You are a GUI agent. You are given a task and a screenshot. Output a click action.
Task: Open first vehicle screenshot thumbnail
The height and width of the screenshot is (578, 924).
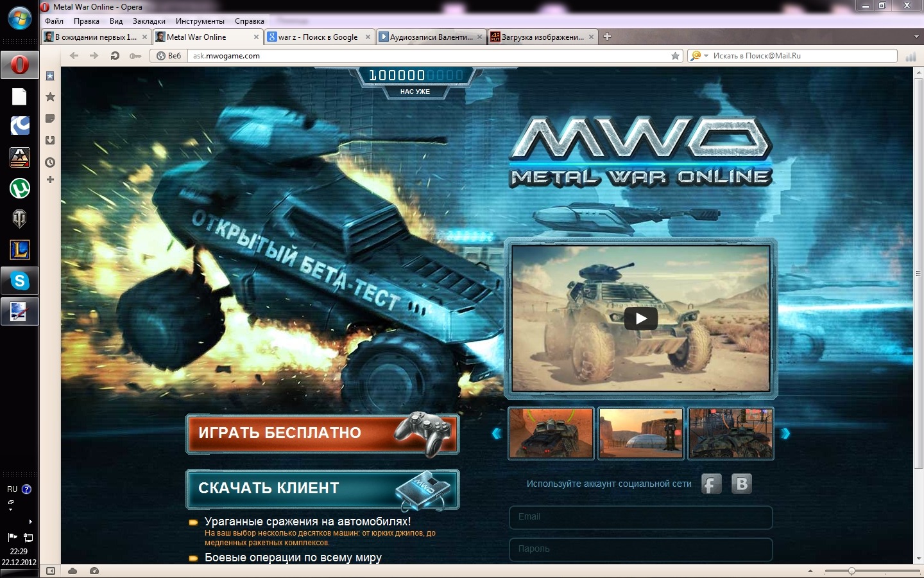click(x=551, y=433)
